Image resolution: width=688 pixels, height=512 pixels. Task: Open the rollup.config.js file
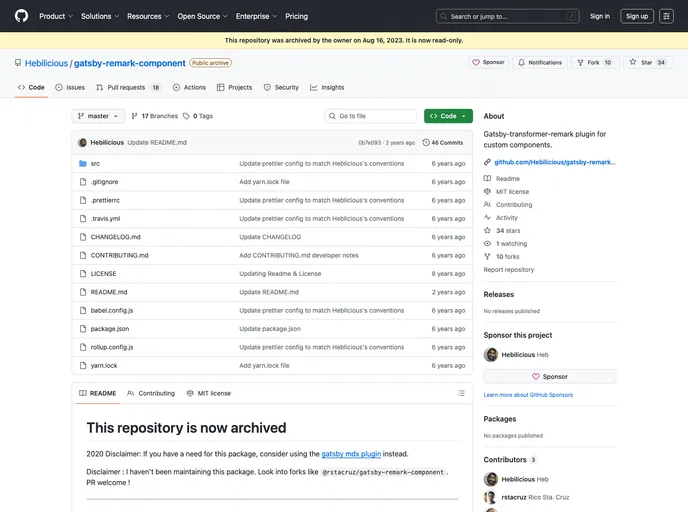click(x=112, y=347)
